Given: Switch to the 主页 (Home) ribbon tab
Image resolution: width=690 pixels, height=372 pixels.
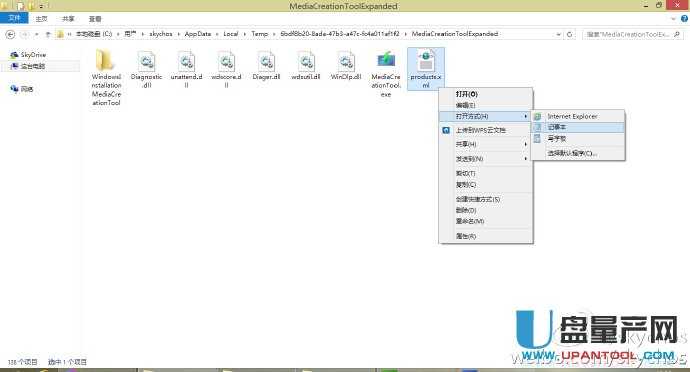Looking at the screenshot, I should (x=41, y=18).
